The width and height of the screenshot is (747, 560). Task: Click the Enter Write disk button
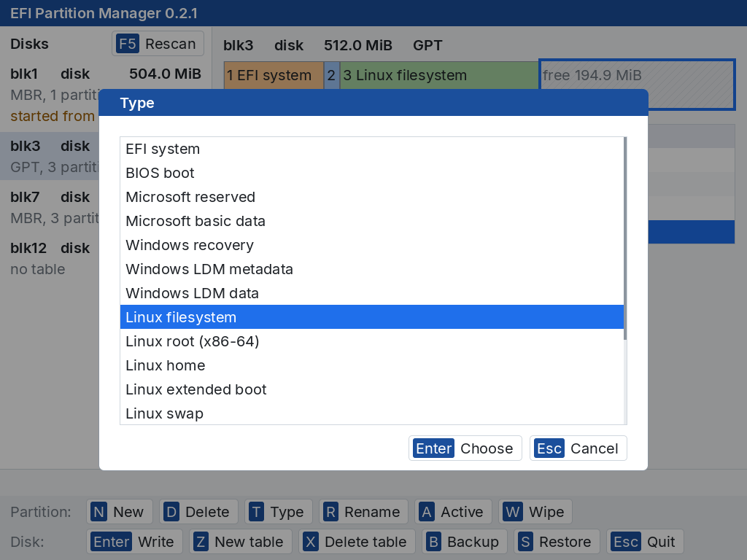(x=134, y=542)
